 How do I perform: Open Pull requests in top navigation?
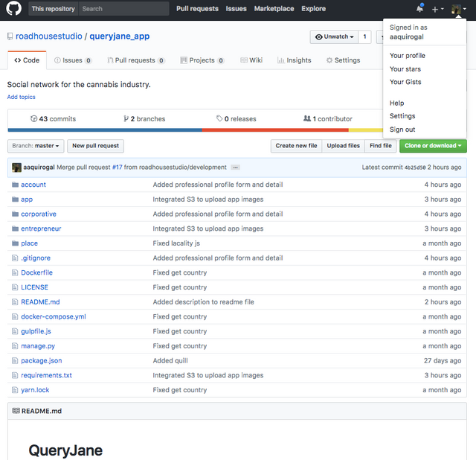197,8
